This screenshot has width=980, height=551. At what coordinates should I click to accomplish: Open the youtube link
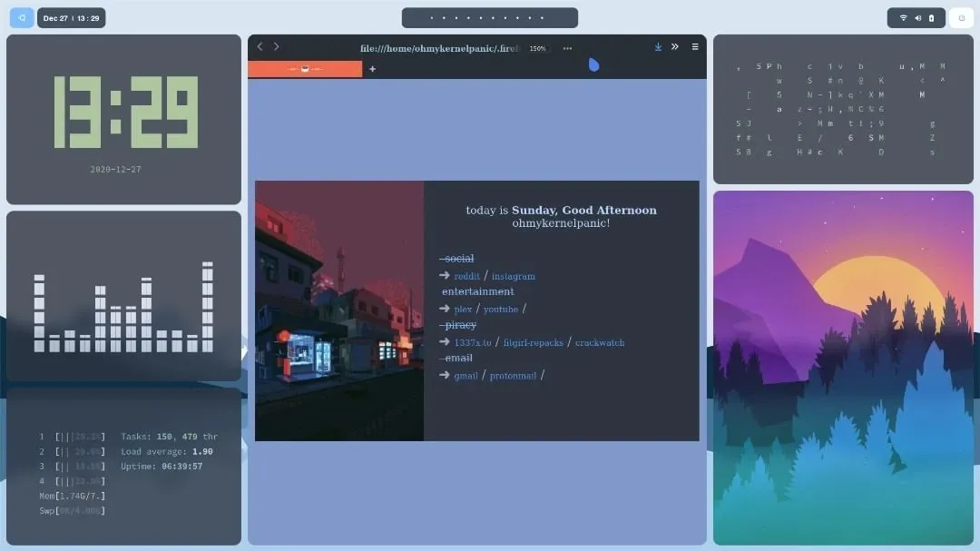501,310
